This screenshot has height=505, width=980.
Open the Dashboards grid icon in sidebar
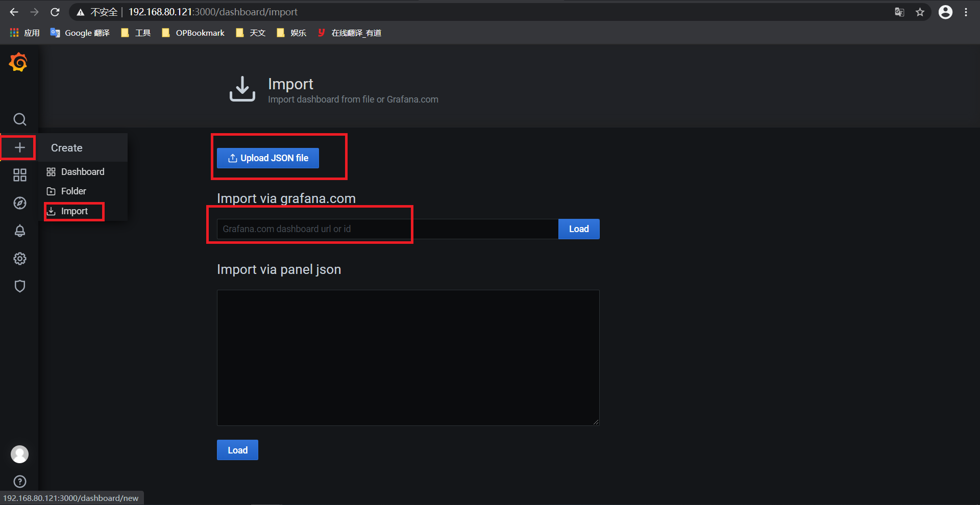point(19,175)
